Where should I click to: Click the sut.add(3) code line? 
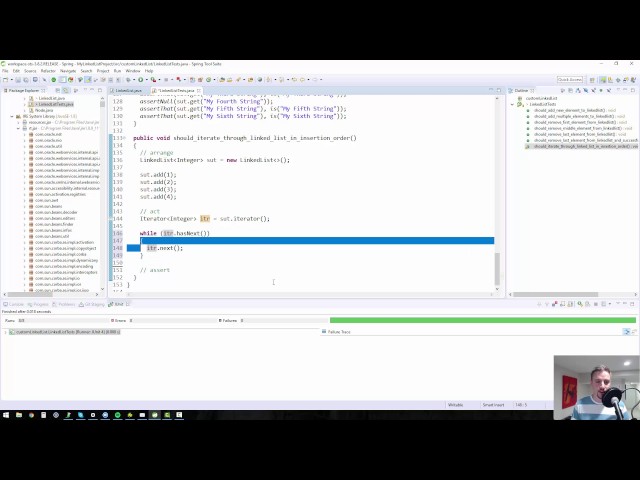point(158,189)
